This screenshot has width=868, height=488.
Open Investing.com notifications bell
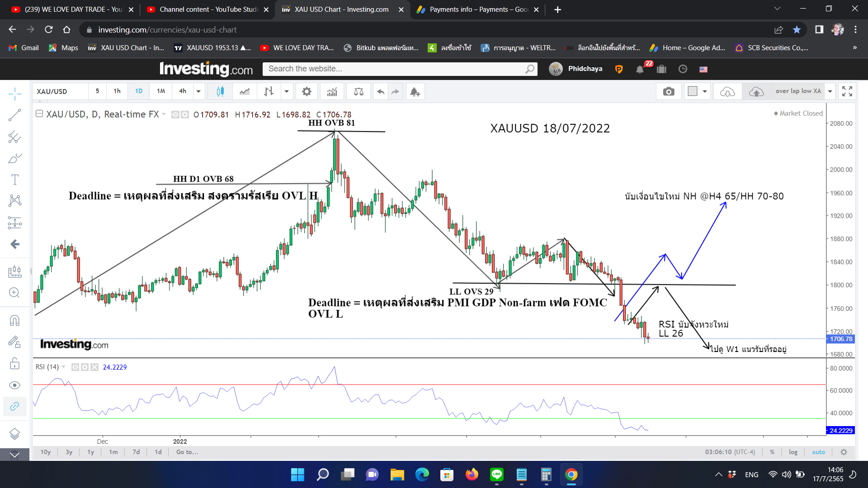[640, 69]
